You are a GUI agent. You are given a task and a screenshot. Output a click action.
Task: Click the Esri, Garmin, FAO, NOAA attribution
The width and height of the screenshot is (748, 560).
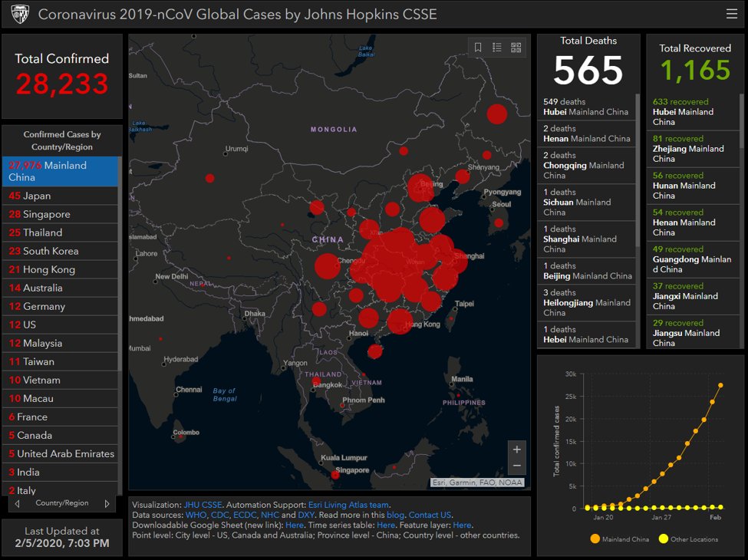pyautogui.click(x=477, y=483)
